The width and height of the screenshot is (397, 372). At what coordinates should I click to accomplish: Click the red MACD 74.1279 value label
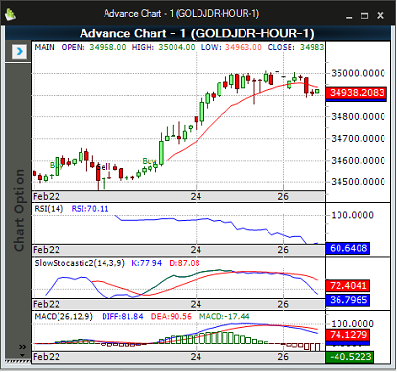click(348, 335)
